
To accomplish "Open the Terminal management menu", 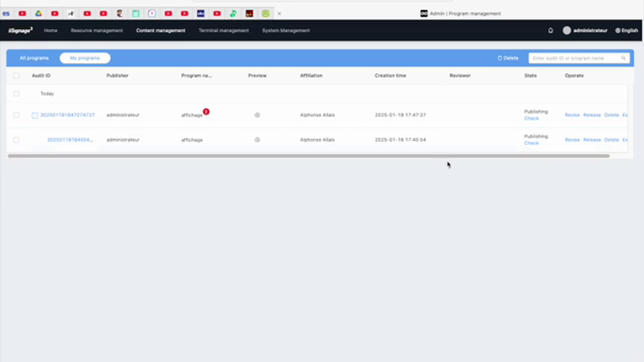I will pos(223,31).
